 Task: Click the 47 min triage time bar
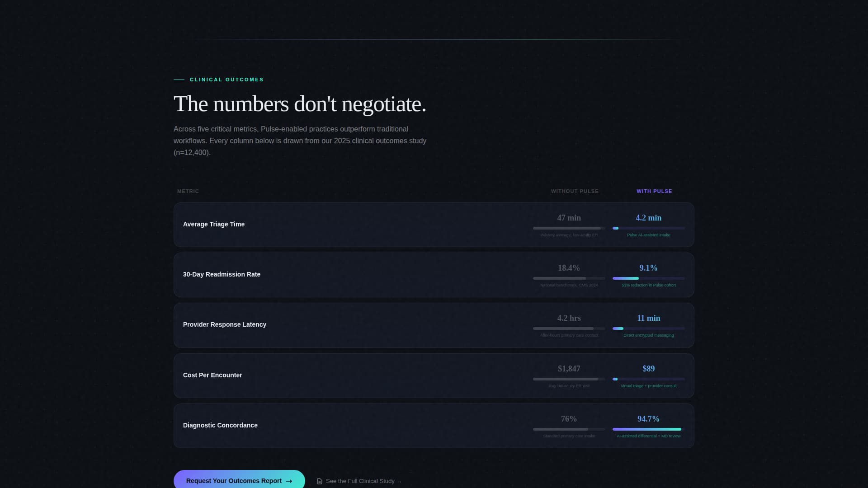point(569,228)
